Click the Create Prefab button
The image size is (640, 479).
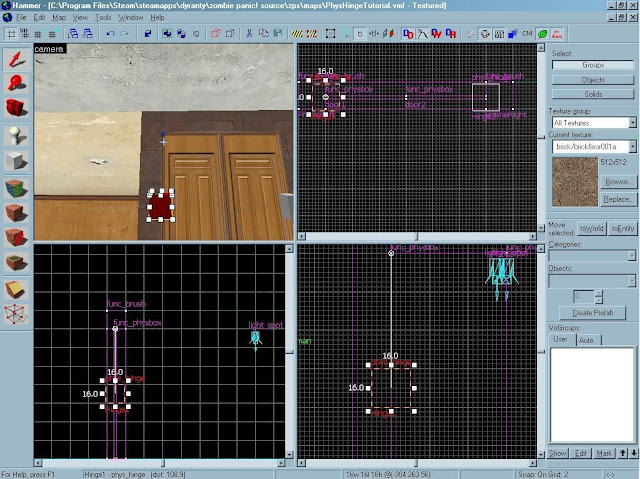tap(592, 313)
